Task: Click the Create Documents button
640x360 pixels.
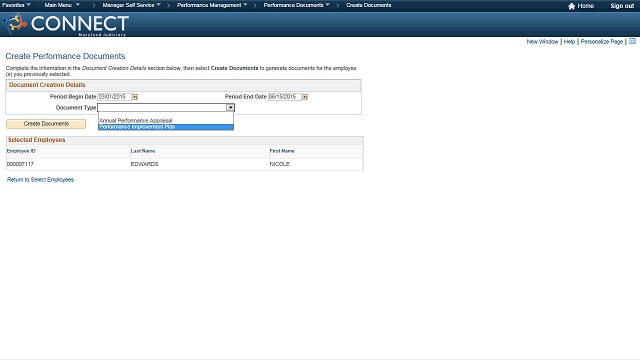Action: point(46,124)
